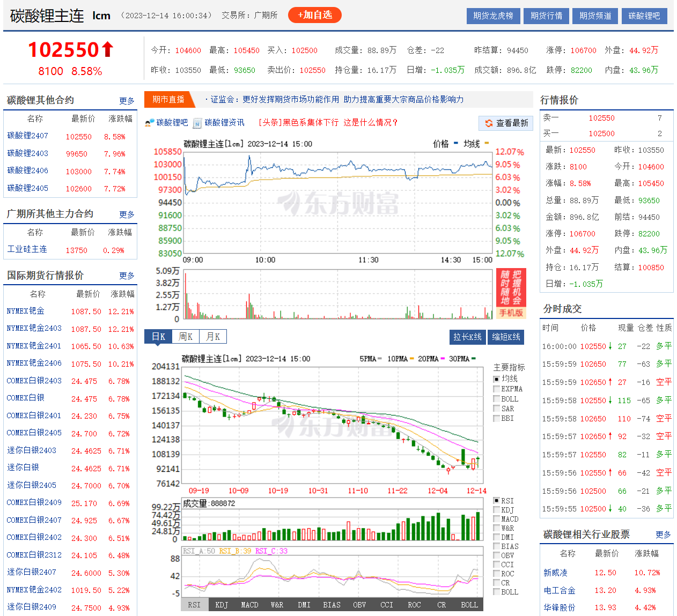The image size is (677, 616).
Task: Open the 碳酸锂2406 contract
Action: [28, 170]
